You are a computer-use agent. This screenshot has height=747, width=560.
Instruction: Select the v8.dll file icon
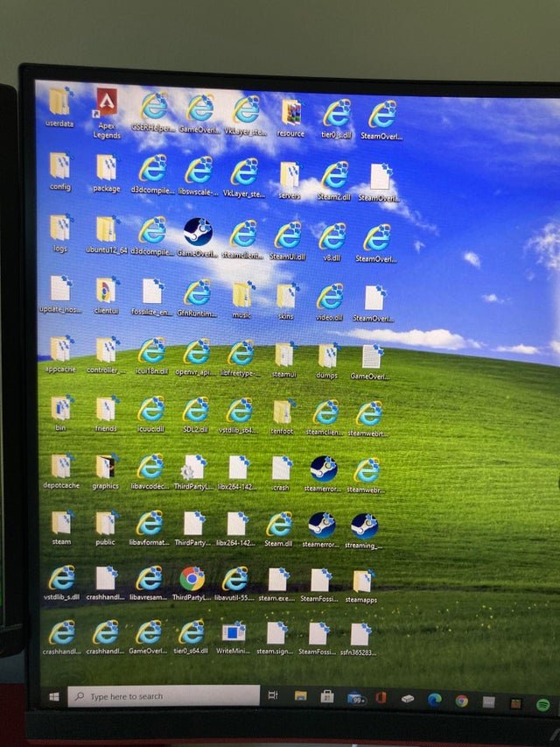pyautogui.click(x=332, y=236)
